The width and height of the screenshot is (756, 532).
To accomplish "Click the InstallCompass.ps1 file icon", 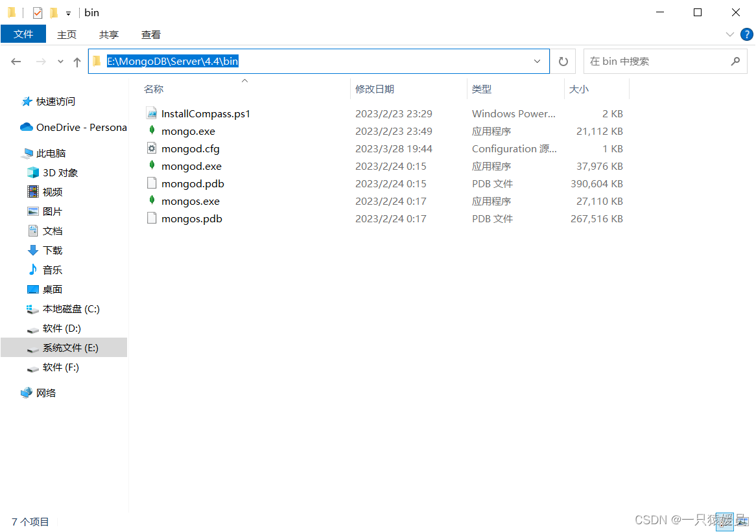I will [152, 113].
